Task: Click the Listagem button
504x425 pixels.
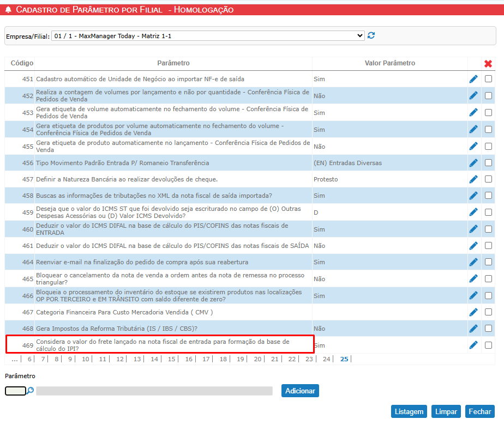Action: 409,412
